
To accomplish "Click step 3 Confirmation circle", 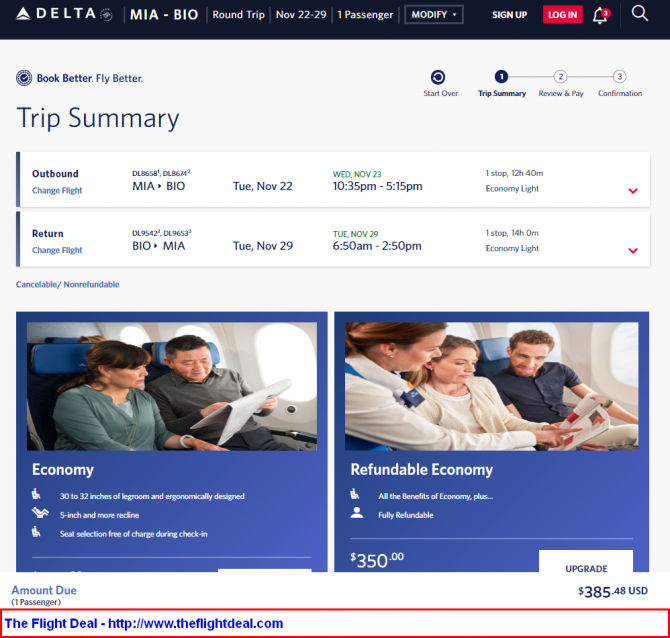I will coord(619,77).
